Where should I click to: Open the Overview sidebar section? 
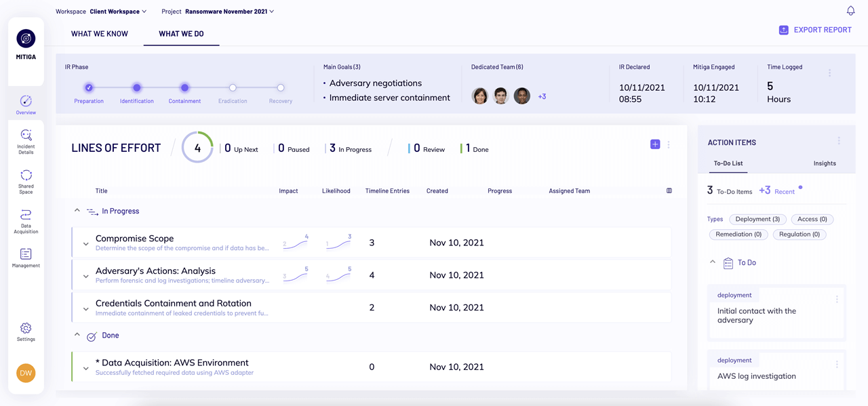[x=26, y=105]
